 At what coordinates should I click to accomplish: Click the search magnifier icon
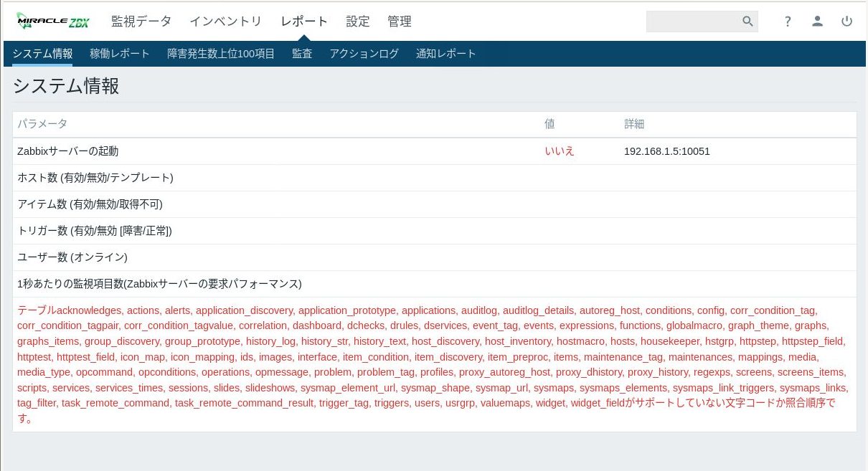(747, 22)
